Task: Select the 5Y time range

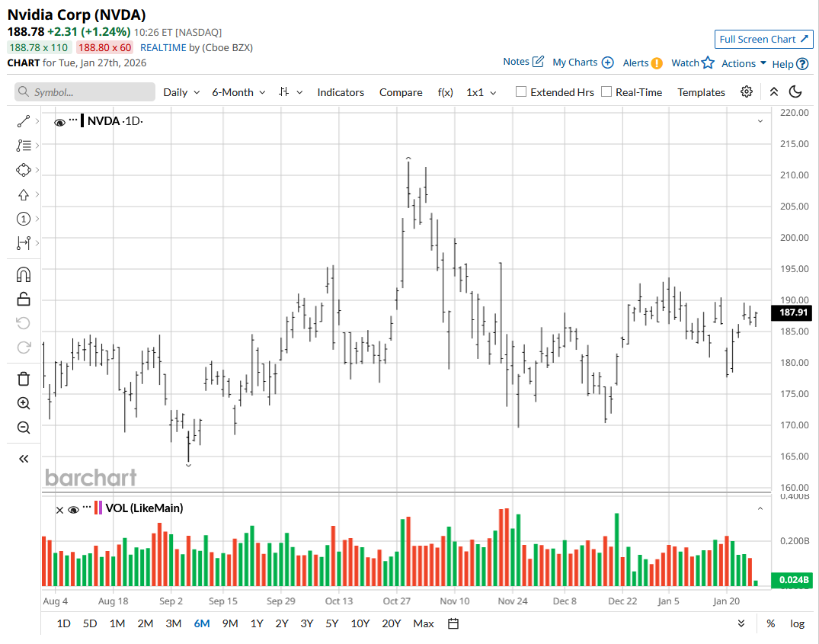Action: tap(331, 623)
